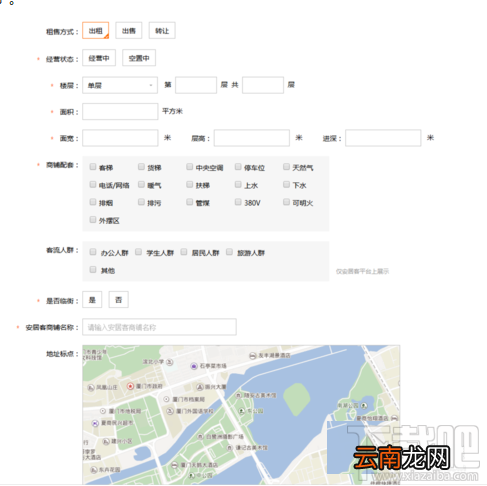Click the 面积 area input field

120,111
